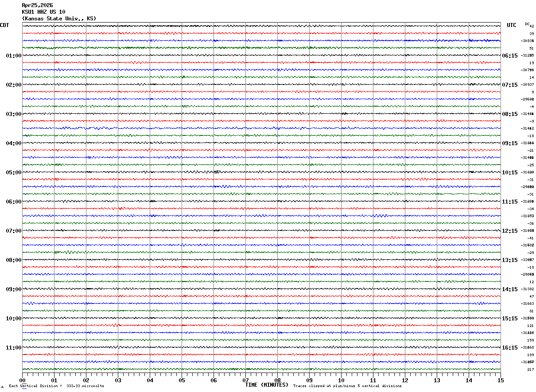Viewport: 536px width, 392px height.
Task: Click the 10:15 UTC time label
Action: pyautogui.click(x=509, y=173)
